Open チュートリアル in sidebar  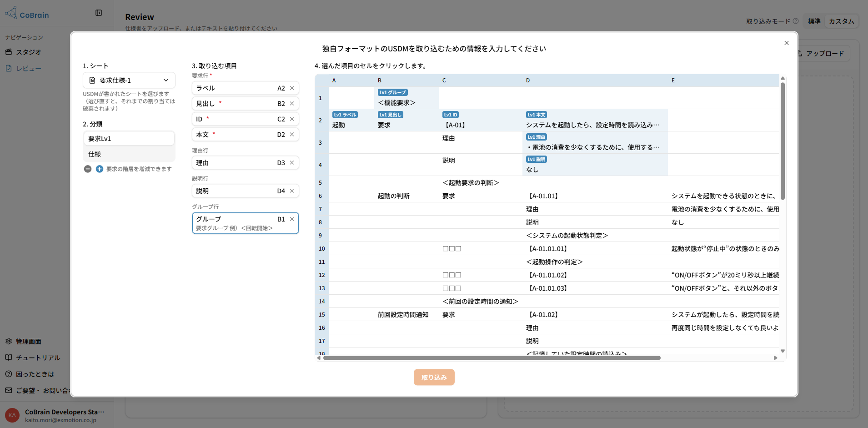33,358
